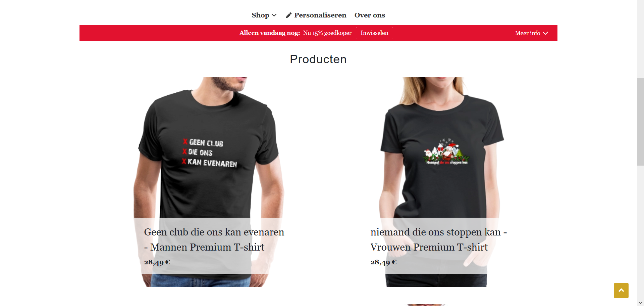Open the Shop menu
644x306 pixels.
pos(264,15)
